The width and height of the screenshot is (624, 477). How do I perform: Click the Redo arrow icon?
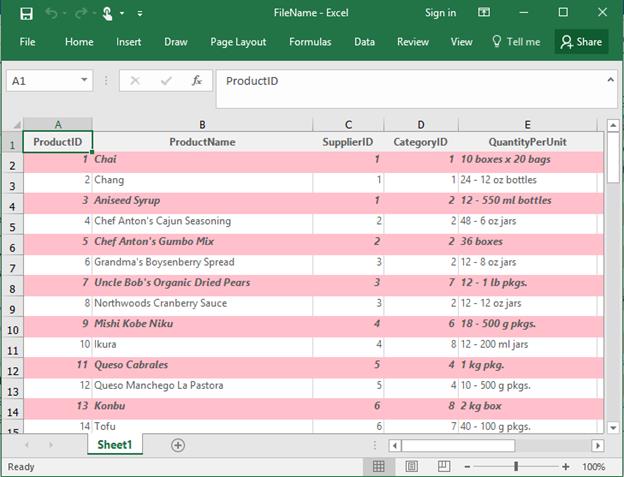[81, 13]
